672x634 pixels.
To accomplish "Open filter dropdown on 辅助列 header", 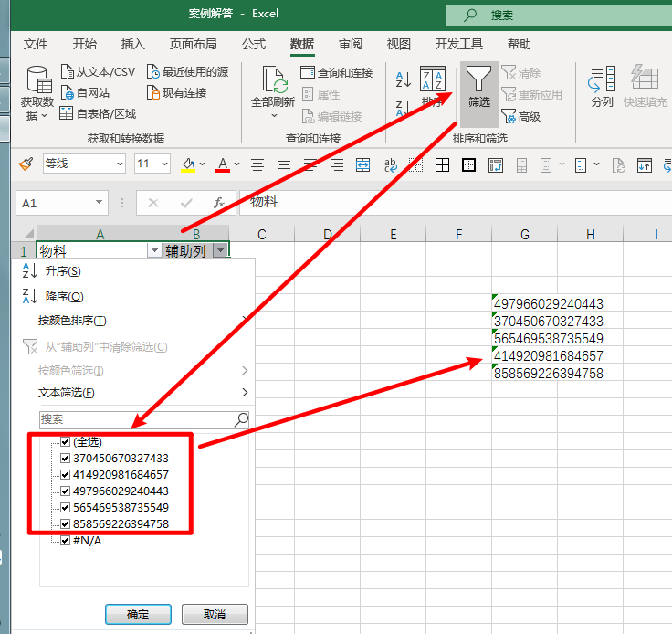I will click(x=220, y=250).
